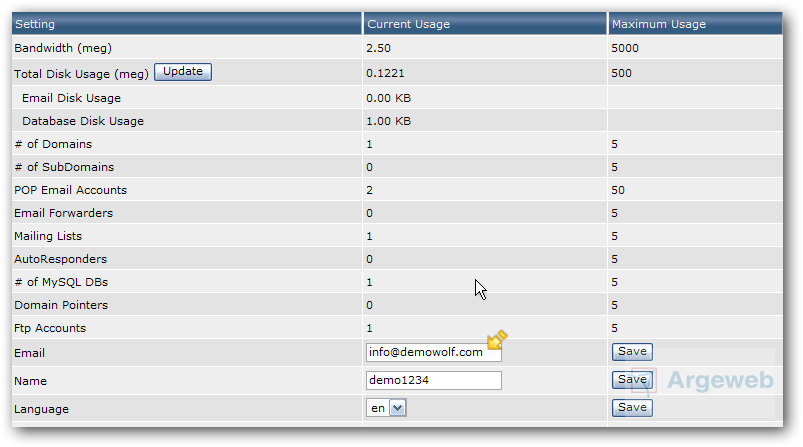The width and height of the screenshot is (803, 447).
Task: Click the Update button for disk usage
Action: point(183,72)
